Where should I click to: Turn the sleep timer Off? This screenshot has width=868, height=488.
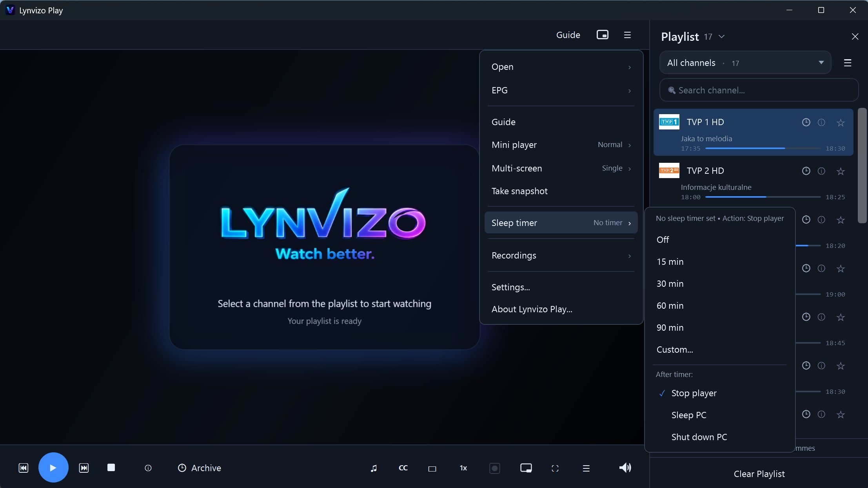click(719, 240)
